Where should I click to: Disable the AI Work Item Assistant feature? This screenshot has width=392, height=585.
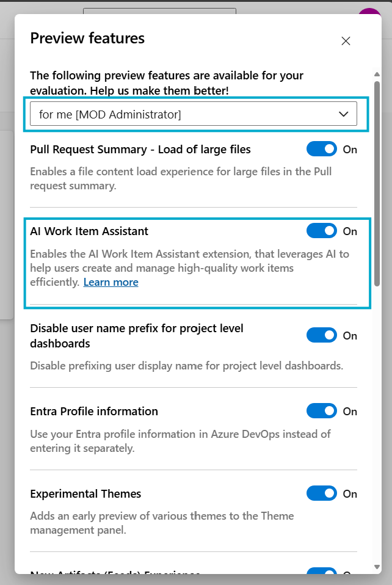click(x=322, y=231)
